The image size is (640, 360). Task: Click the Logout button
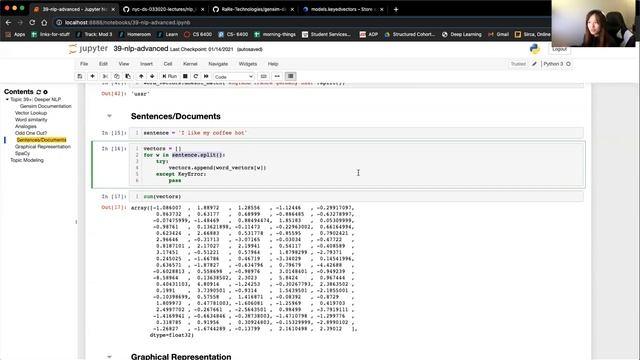(x=559, y=49)
